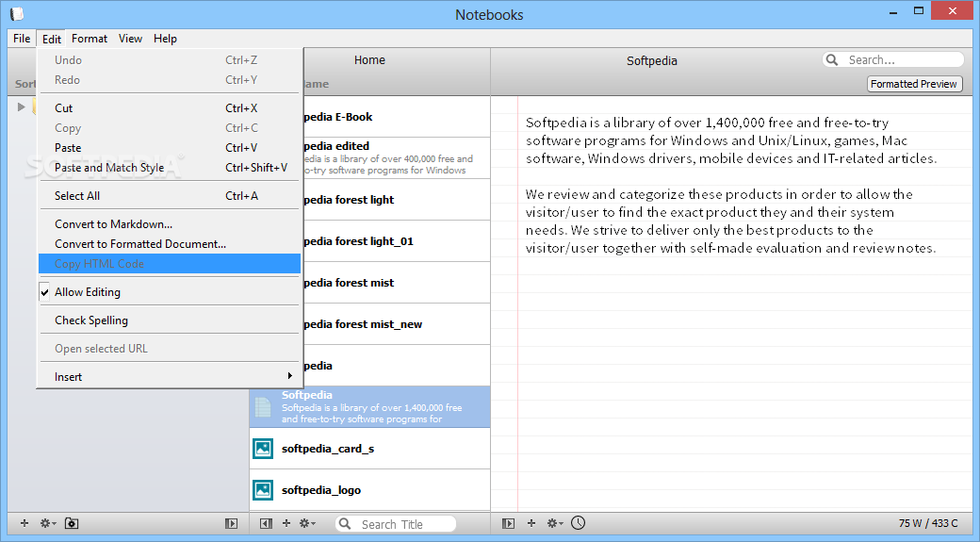Click the greyed Undo entry

[x=170, y=60]
